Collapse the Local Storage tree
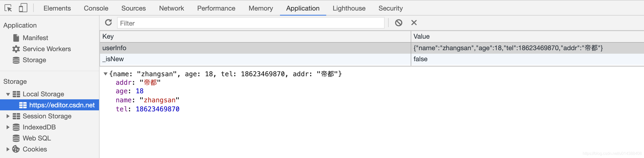This screenshot has width=644, height=158. [8, 94]
